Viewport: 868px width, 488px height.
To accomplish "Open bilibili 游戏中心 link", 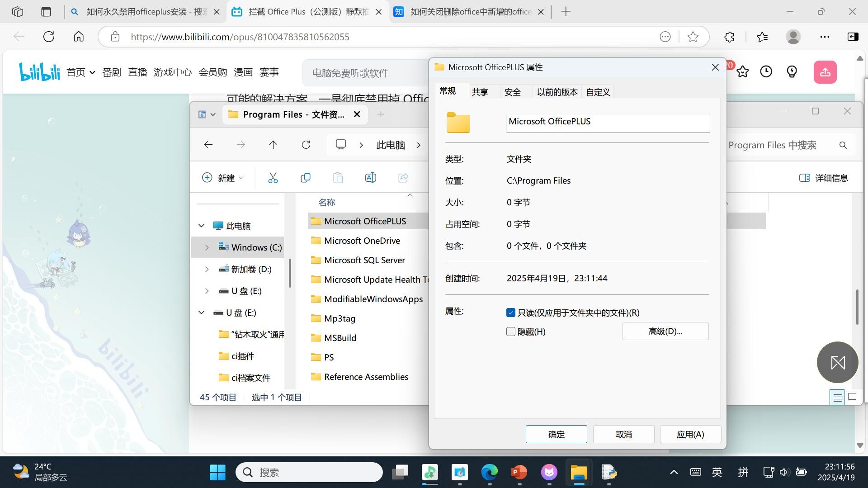I will (173, 72).
